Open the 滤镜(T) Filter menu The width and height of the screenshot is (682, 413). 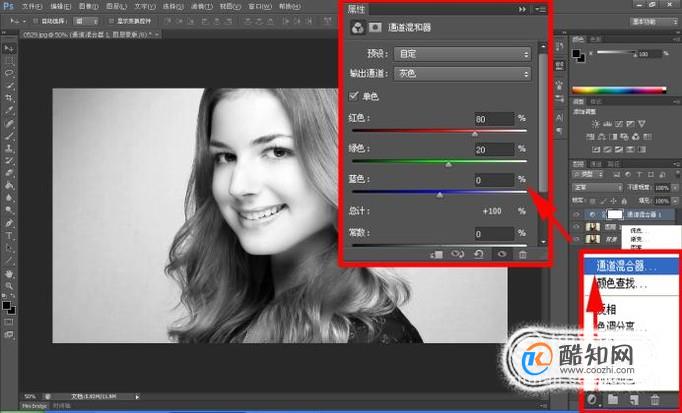tap(202, 7)
